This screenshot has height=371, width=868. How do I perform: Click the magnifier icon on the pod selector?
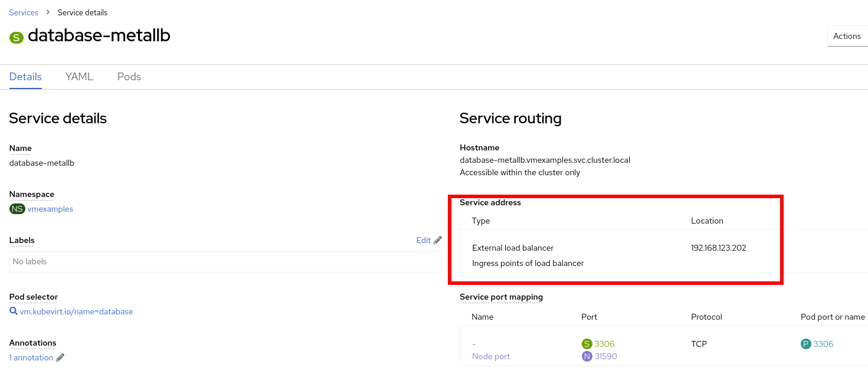click(13, 311)
